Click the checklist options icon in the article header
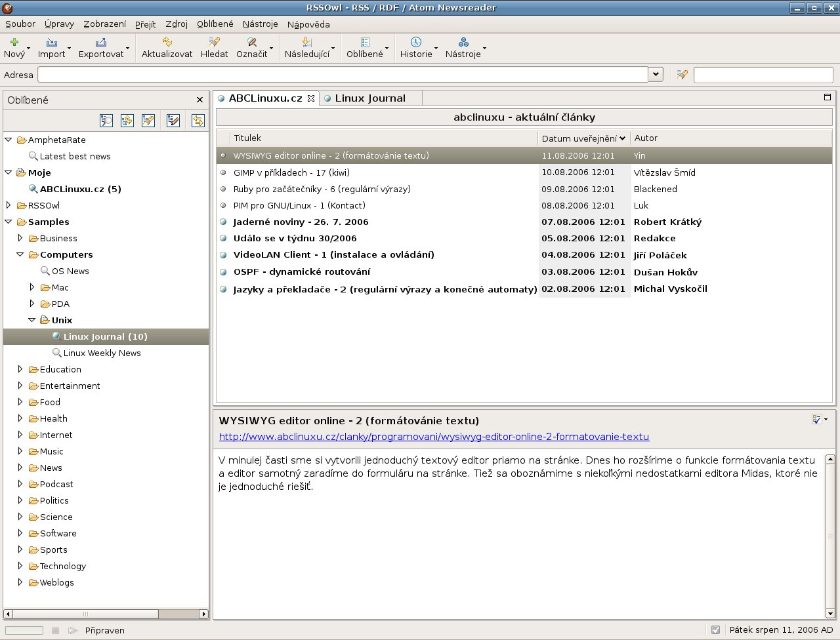The width and height of the screenshot is (840, 640). pos(816,419)
